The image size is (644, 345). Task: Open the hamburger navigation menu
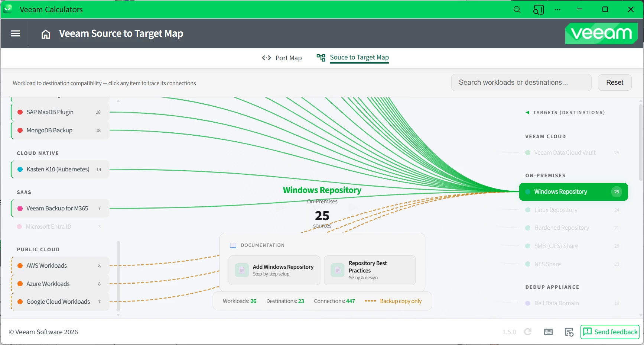click(x=15, y=33)
